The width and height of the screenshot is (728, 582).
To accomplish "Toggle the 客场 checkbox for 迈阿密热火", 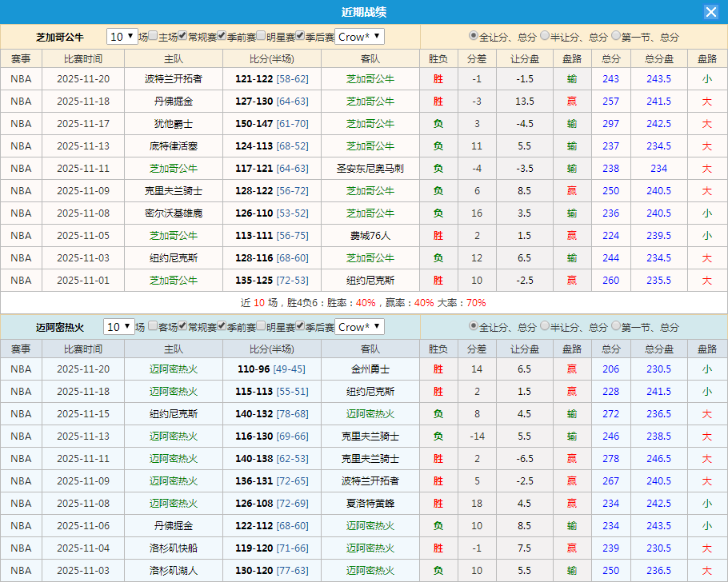I will (153, 326).
